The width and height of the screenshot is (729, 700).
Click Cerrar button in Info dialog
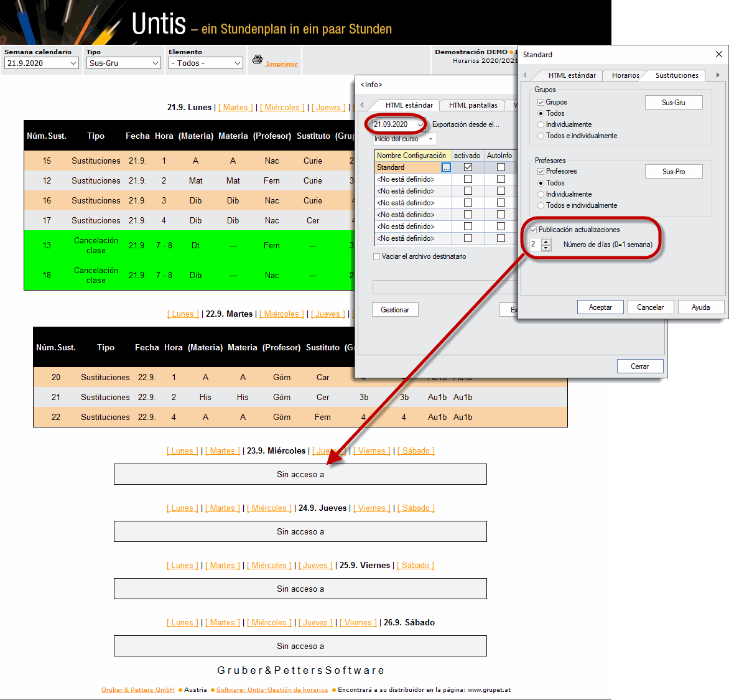pos(639,366)
